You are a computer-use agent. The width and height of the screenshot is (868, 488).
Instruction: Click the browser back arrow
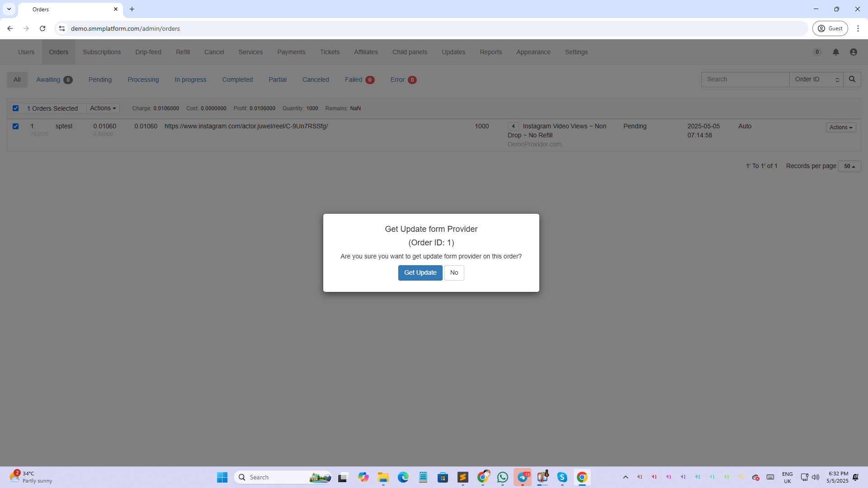10,28
